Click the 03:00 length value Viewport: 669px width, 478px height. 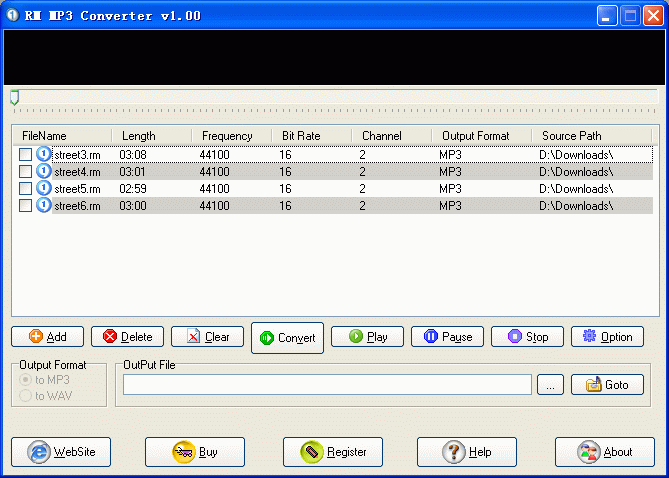click(x=133, y=206)
